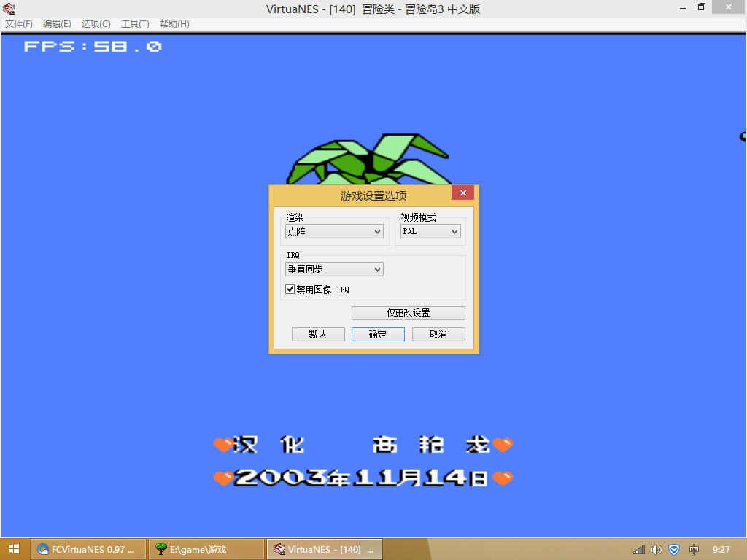Open the 工具(T) menu
Screen dimensions: 747x560
135,24
